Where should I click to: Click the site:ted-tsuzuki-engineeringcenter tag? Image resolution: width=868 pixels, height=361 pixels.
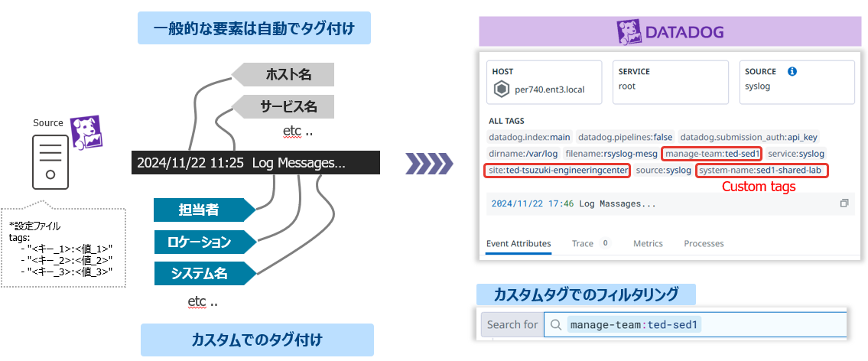(558, 170)
